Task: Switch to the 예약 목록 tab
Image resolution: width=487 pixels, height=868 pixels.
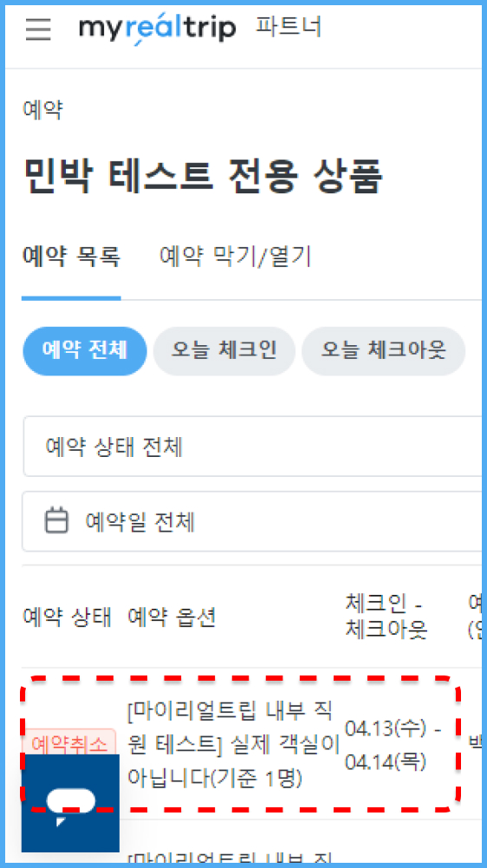Action: [x=71, y=257]
